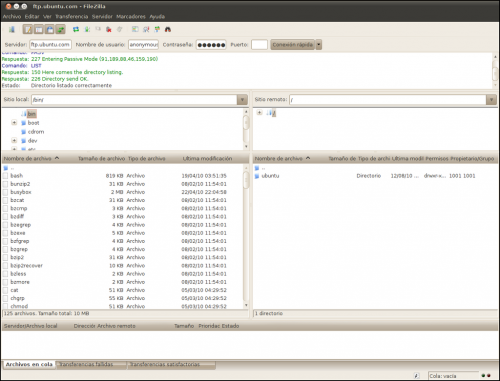Open the Ayuda menu
Image resolution: width=500 pixels, height=381 pixels.
[157, 16]
